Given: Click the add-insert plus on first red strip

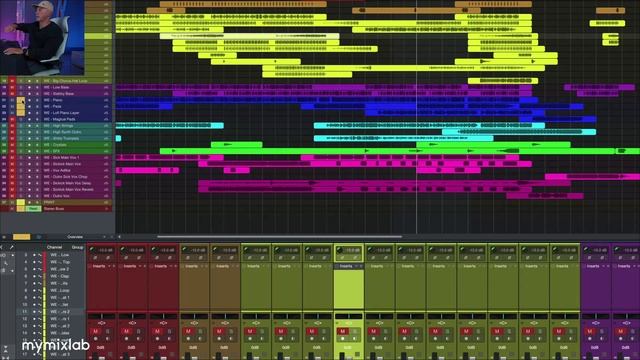Looking at the screenshot, I should coord(114,266).
